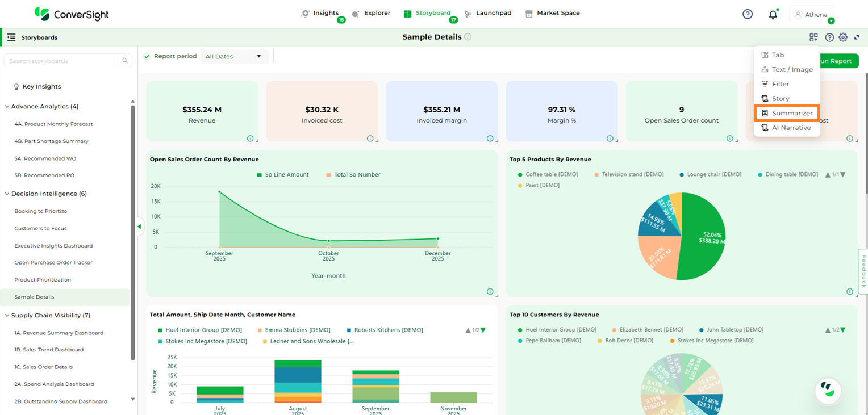Click the search storyboards magnifier icon
868x415 pixels.
125,61
